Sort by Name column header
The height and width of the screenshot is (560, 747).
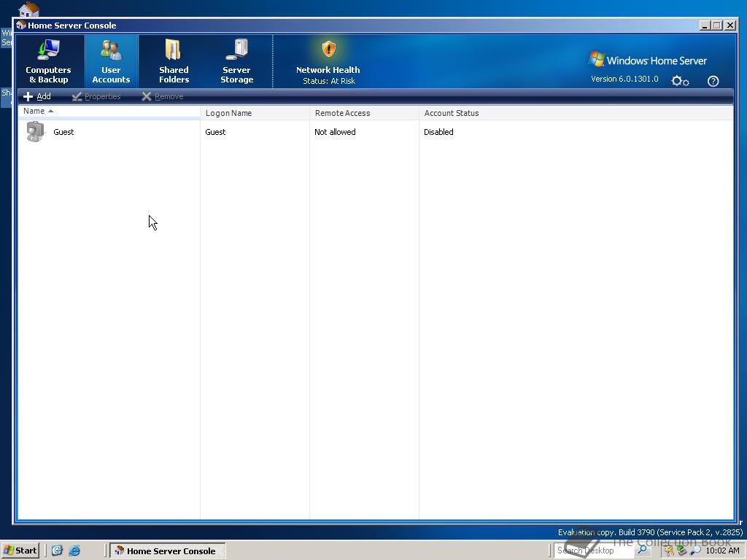pyautogui.click(x=109, y=111)
